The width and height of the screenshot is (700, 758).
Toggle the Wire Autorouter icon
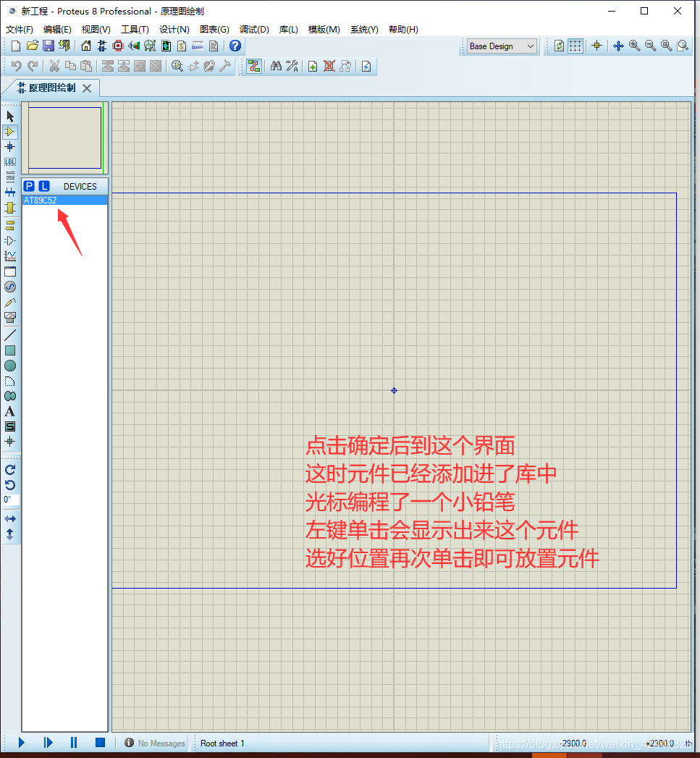coord(254,66)
